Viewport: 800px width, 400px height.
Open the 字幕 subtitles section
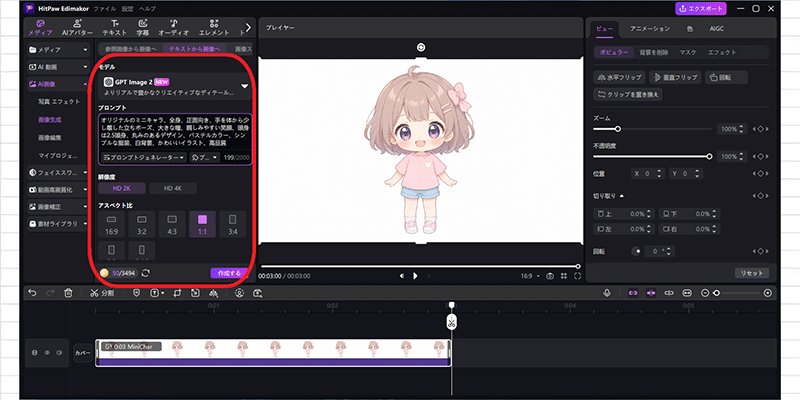click(x=142, y=28)
